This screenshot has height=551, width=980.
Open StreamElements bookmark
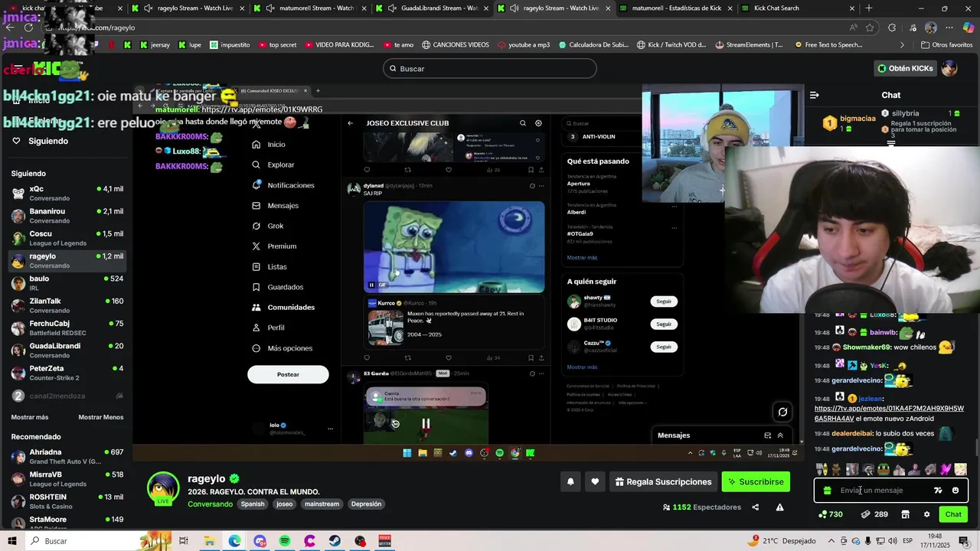pyautogui.click(x=749, y=45)
